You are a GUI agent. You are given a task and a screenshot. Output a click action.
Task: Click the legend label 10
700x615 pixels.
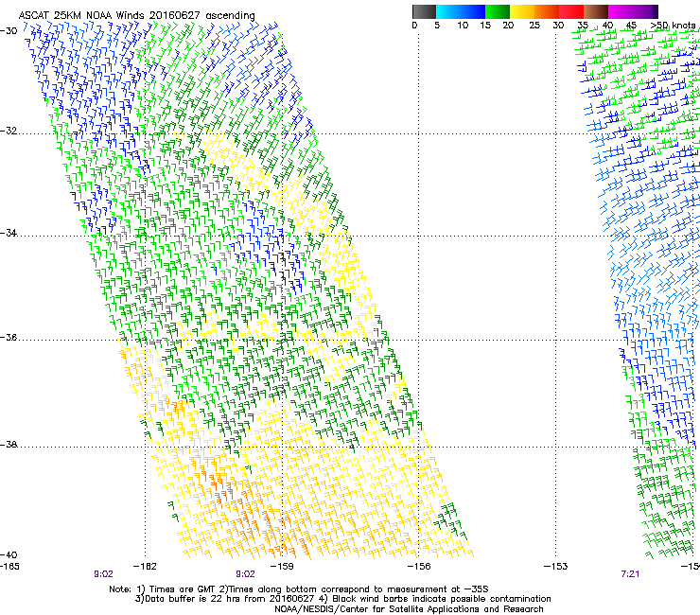463,26
